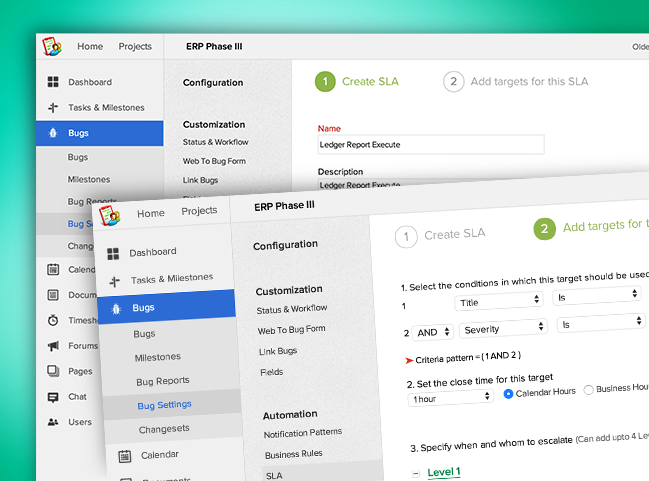Select the Business Hours radio button
The image size is (649, 481).
(588, 389)
